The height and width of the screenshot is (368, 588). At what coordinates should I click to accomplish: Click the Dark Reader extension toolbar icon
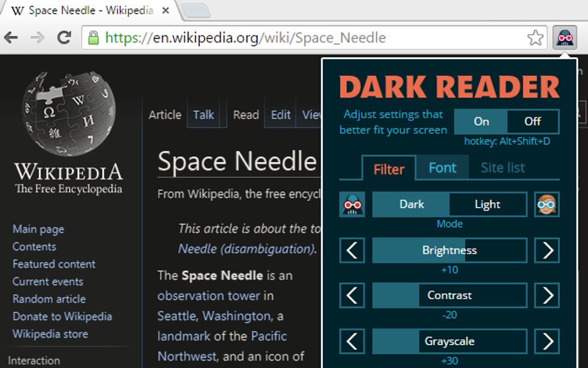click(564, 38)
